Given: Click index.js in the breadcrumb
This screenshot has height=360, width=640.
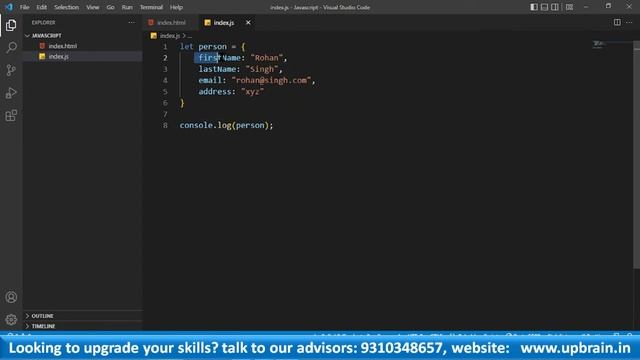Looking at the screenshot, I should tap(169, 36).
